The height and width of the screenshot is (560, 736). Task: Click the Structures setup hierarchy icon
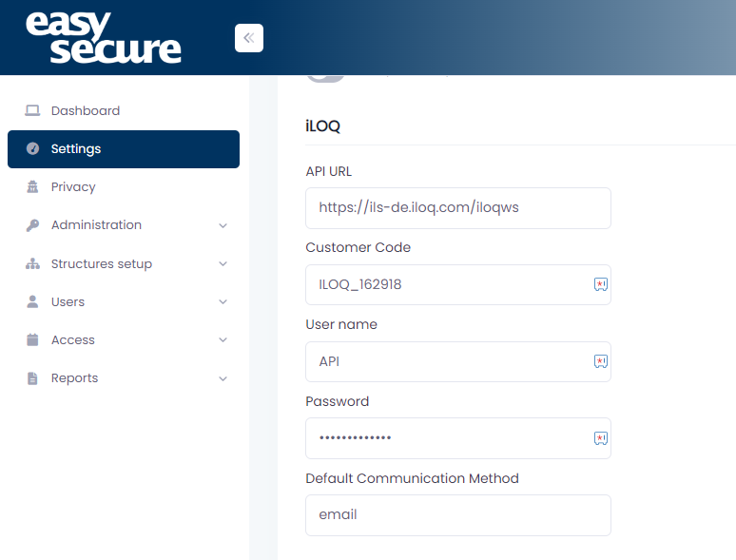click(x=32, y=263)
